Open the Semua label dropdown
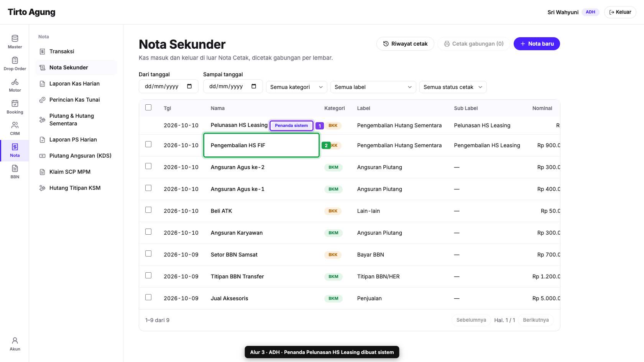Image resolution: width=644 pixels, height=362 pixels. pos(373,87)
